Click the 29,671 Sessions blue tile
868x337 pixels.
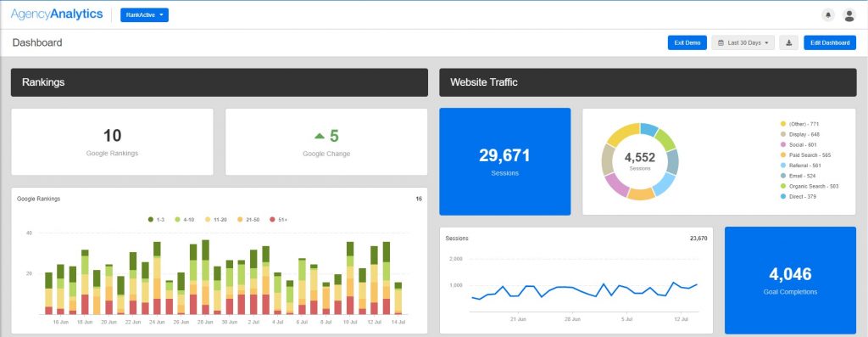click(505, 161)
